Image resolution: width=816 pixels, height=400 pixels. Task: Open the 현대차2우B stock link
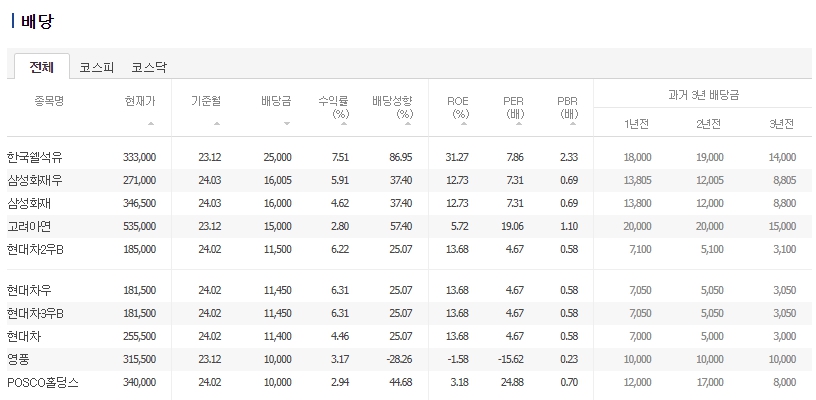click(35, 249)
